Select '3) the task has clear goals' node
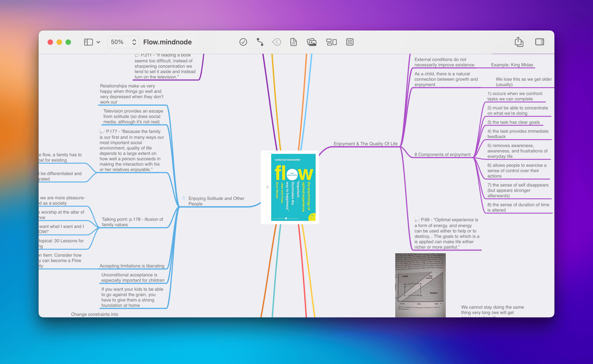Screen dimensions: 593x364 point(513,122)
